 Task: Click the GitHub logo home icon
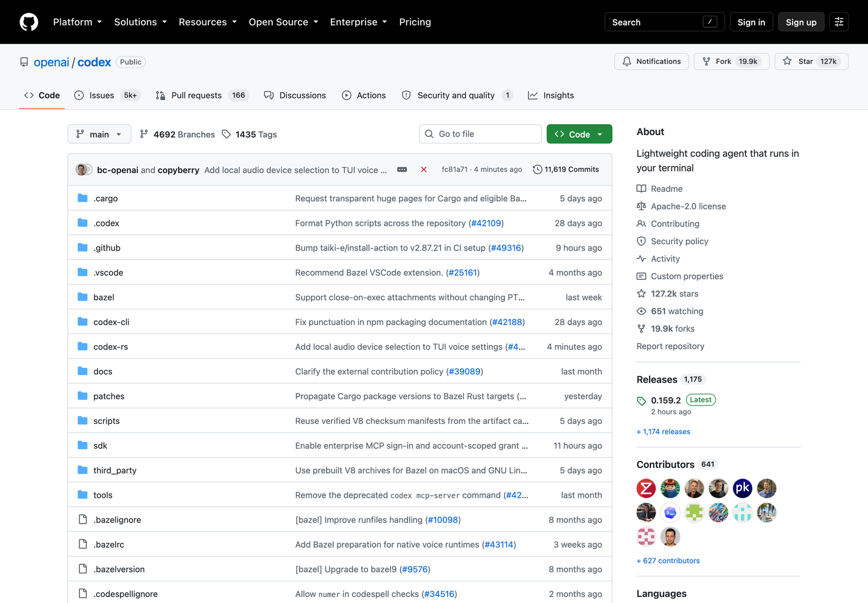coord(29,22)
